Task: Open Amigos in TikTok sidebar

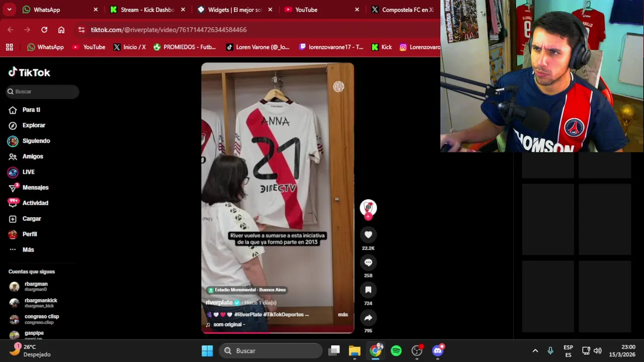Action: 33,156
